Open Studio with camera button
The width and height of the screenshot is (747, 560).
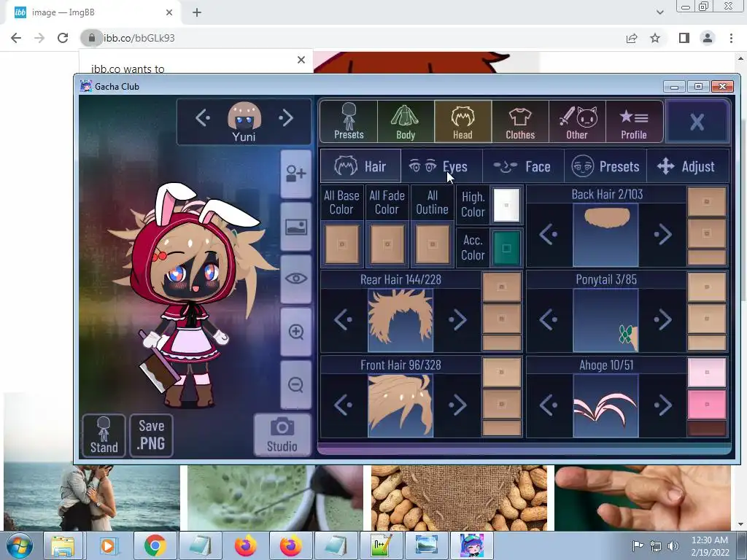click(282, 435)
